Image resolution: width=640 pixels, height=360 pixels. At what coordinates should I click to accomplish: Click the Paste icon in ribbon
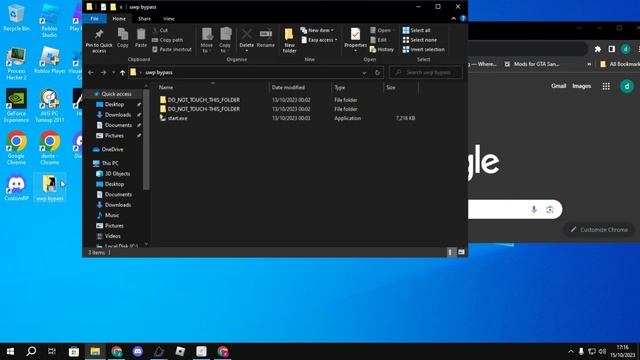141,38
